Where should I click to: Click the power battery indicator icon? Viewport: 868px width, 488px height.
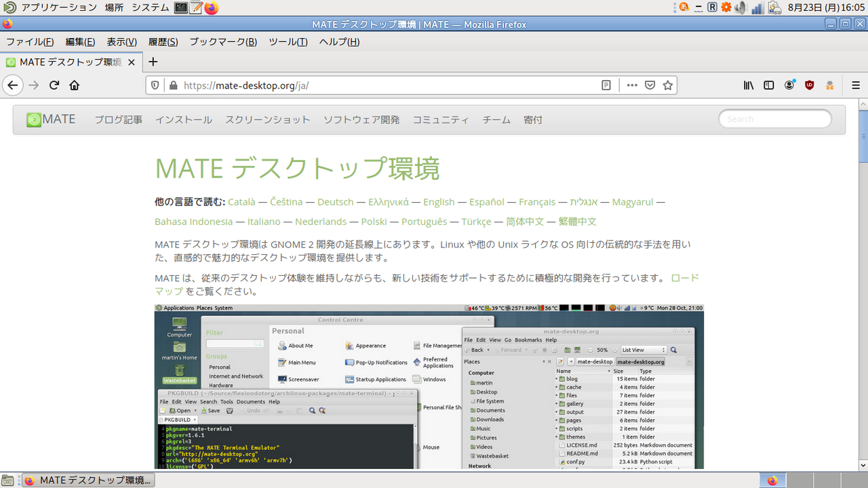(x=774, y=7)
